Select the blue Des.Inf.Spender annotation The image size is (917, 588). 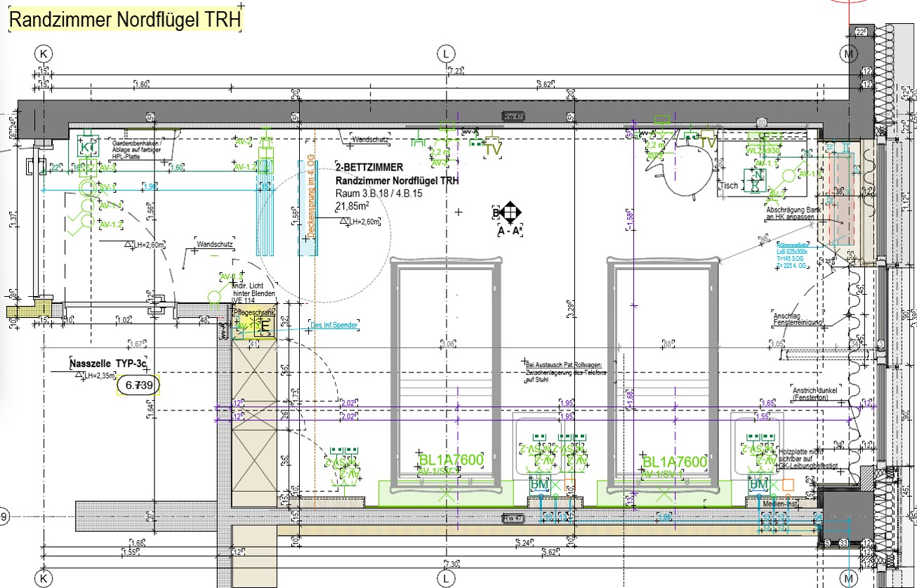click(334, 326)
